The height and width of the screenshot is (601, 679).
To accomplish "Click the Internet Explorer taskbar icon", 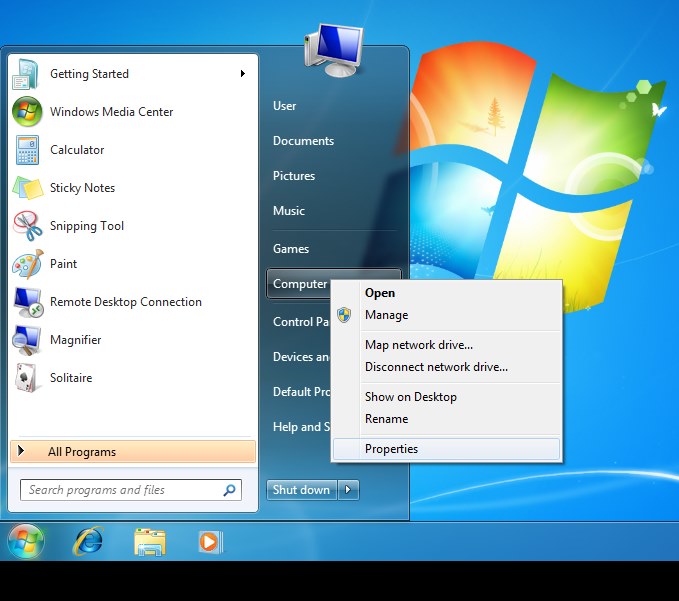I will coord(88,541).
